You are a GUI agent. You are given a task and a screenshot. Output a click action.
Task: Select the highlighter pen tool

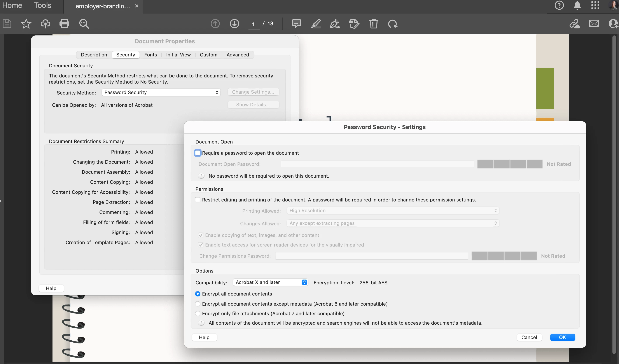coord(316,24)
